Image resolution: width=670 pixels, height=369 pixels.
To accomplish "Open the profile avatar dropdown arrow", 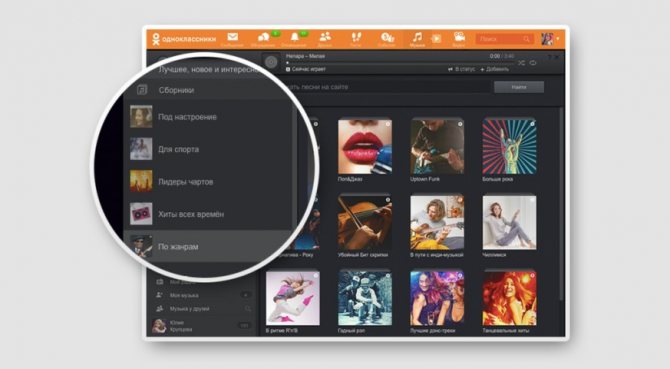I will tap(558, 39).
